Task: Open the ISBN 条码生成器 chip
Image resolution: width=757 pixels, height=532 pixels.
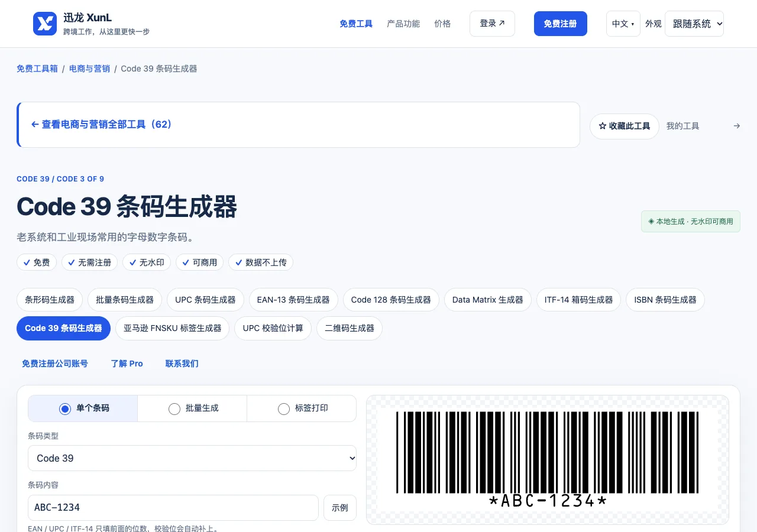Action: (x=665, y=300)
